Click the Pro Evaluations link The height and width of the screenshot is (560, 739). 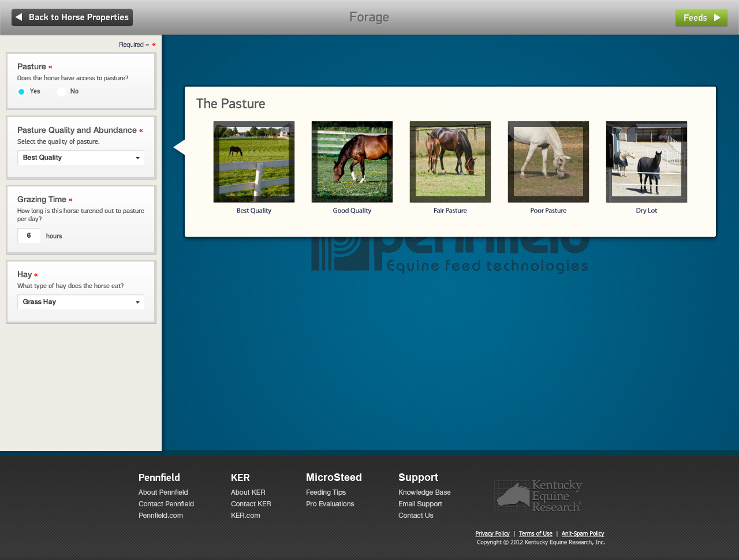coord(330,504)
